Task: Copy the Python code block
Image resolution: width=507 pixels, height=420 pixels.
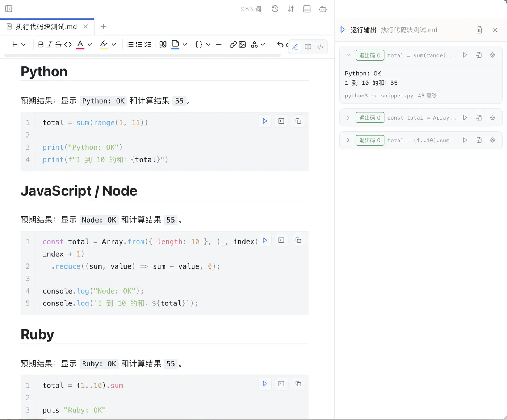Action: pyautogui.click(x=298, y=121)
